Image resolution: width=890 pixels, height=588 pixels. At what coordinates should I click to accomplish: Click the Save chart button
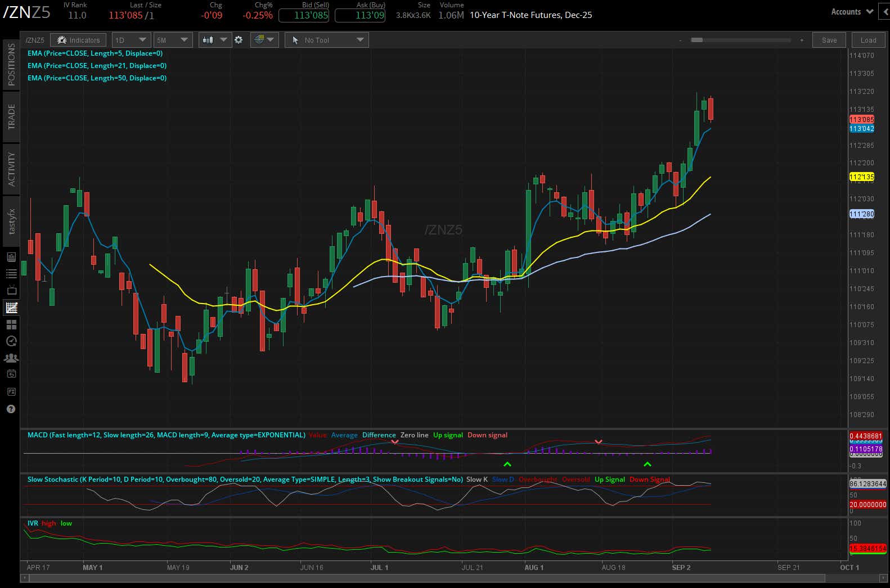(x=829, y=40)
